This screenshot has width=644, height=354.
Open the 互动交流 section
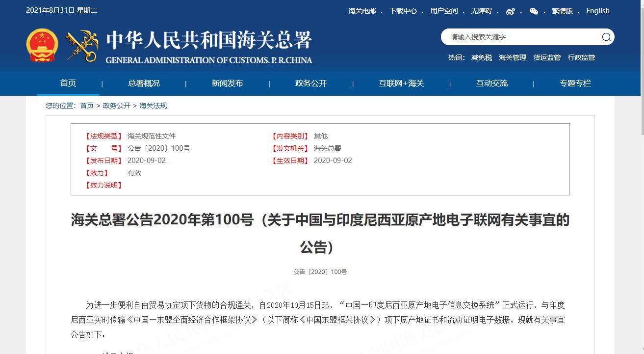pos(491,83)
